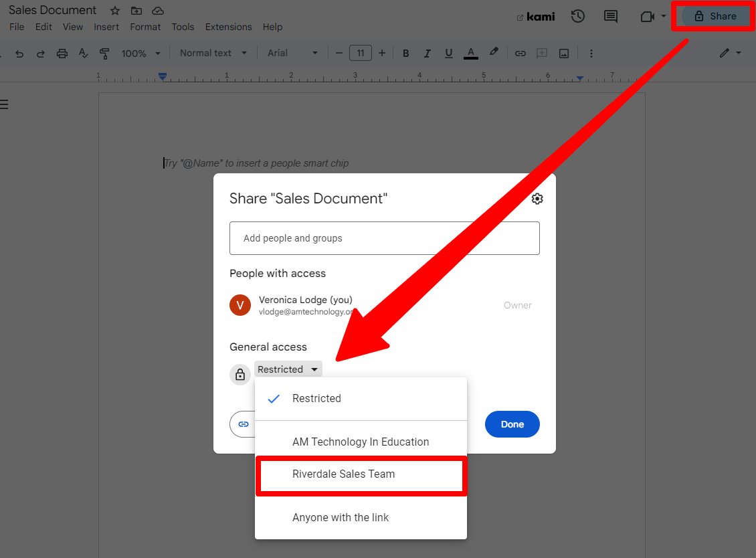This screenshot has width=756, height=558.
Task: Open the Arial font dropdown
Action: coord(292,53)
